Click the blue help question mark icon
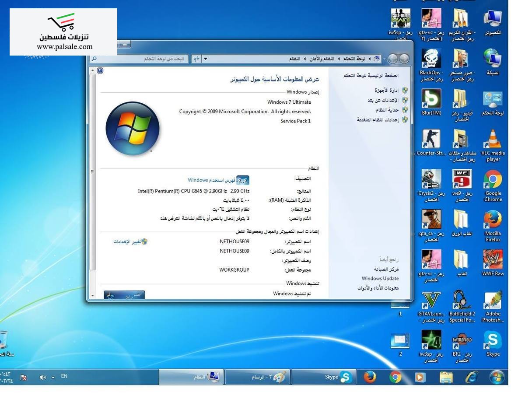 click(100, 70)
